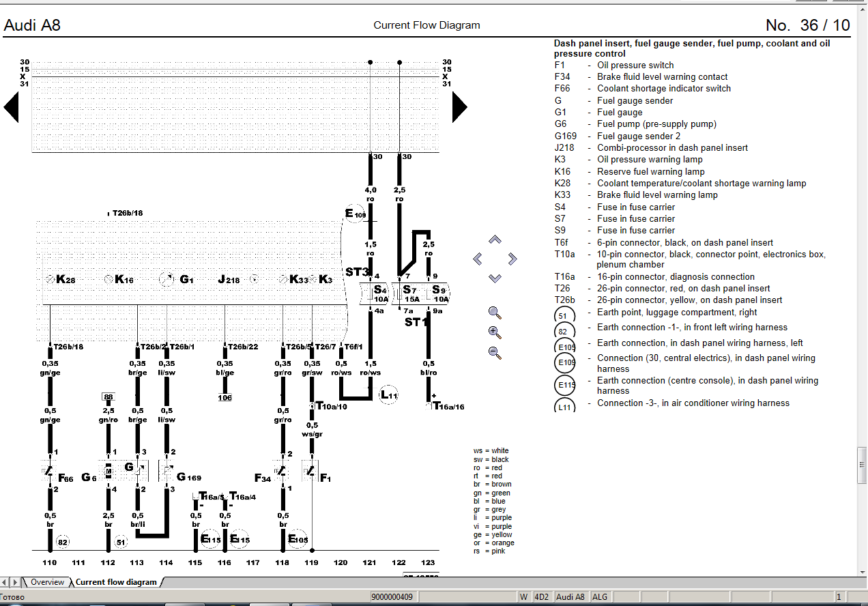Zoom out with the minus magnifier
The width and height of the screenshot is (868, 606).
[x=495, y=353]
